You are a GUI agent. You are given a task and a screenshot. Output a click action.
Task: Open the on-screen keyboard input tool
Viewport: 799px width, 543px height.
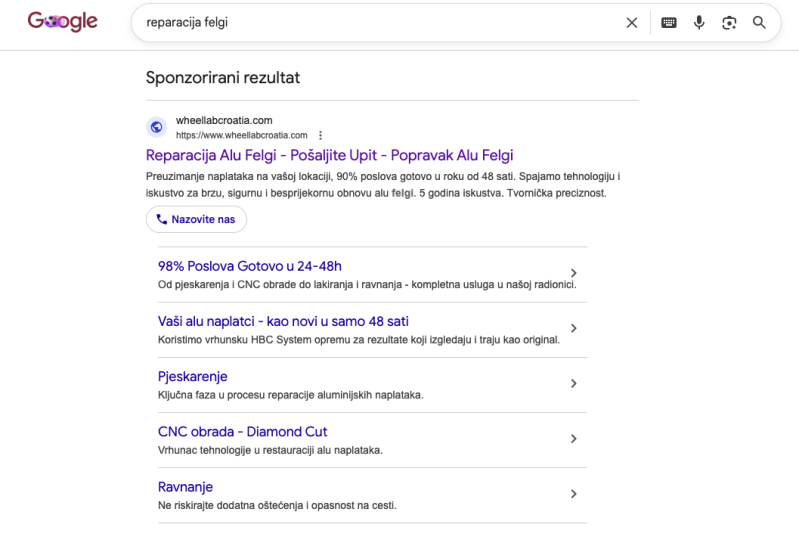(669, 22)
